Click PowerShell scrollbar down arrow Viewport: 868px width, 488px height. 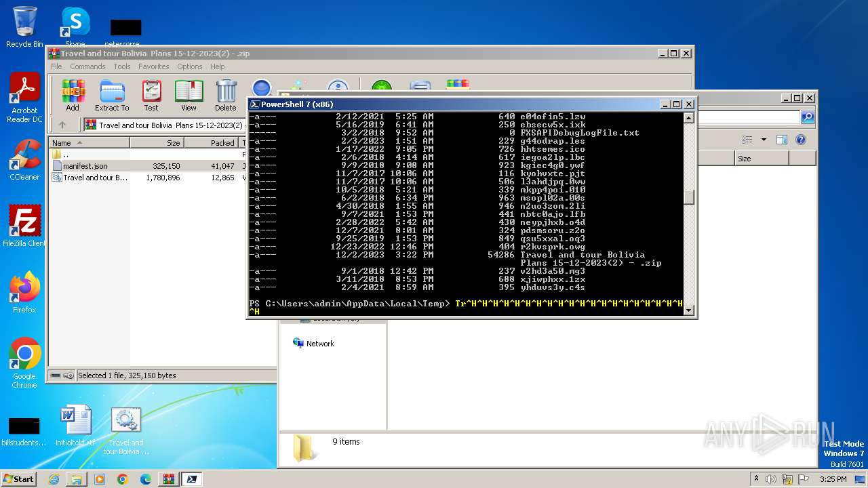pos(688,310)
